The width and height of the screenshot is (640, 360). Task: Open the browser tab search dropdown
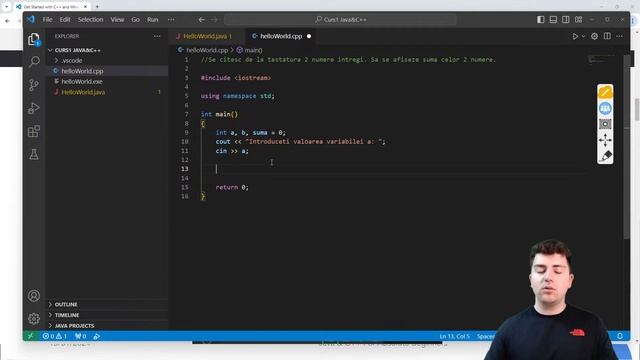coord(7,7)
